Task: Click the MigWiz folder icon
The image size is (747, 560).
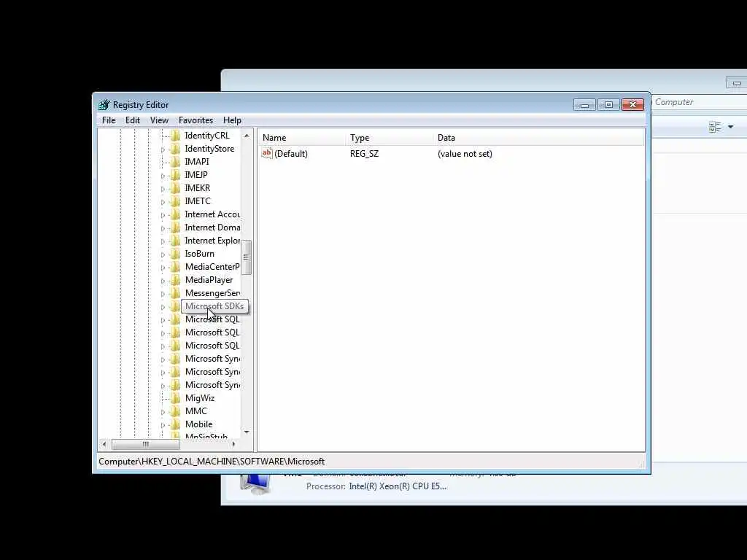Action: coord(175,398)
